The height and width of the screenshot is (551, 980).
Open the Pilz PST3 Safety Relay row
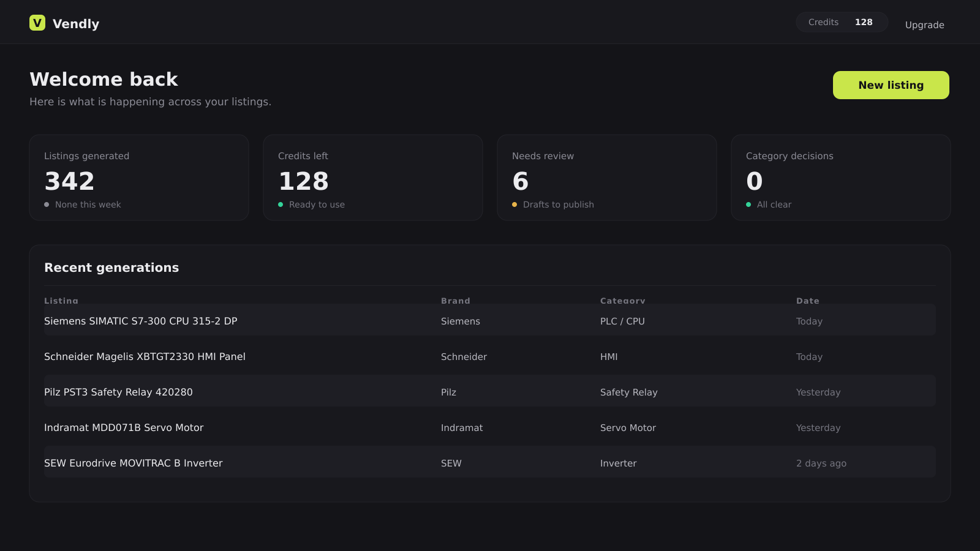point(490,392)
